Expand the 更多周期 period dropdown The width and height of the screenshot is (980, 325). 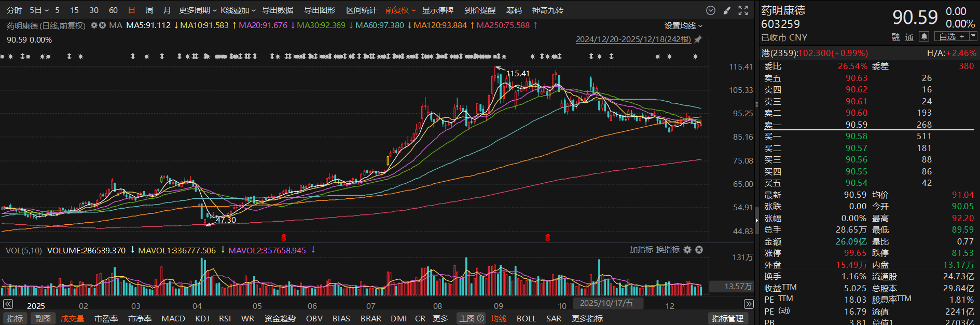click(198, 10)
